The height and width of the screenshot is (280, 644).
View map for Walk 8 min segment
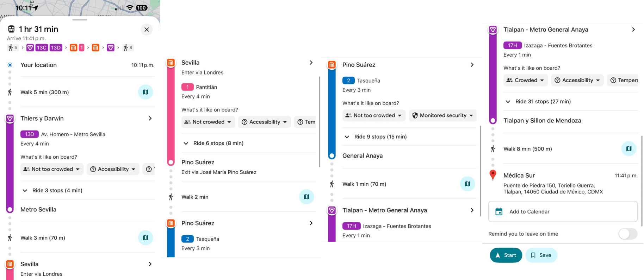[x=628, y=149]
